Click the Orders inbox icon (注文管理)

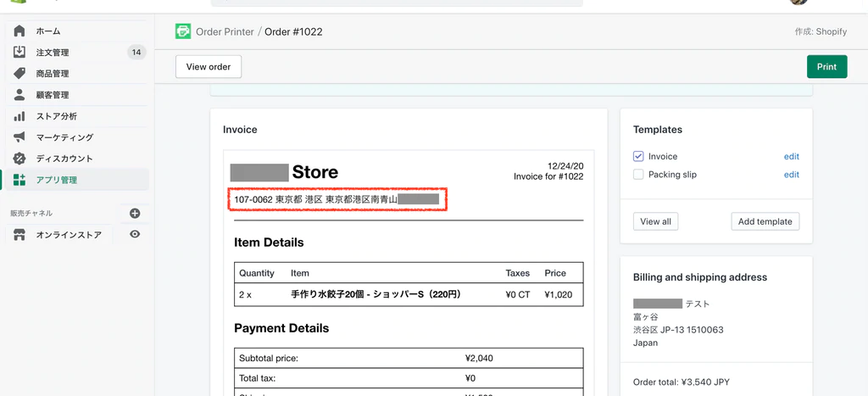[19, 53]
